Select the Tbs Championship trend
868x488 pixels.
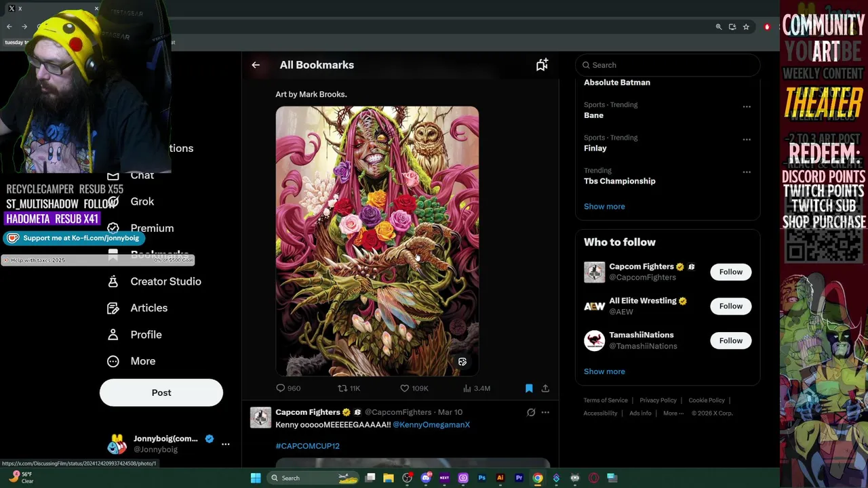[620, 181]
